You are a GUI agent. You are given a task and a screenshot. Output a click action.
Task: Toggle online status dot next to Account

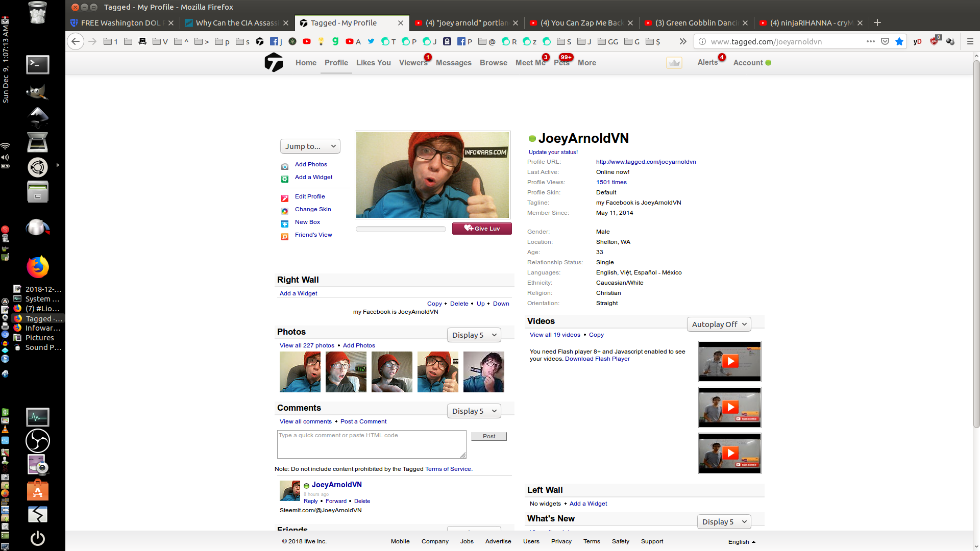coord(768,62)
